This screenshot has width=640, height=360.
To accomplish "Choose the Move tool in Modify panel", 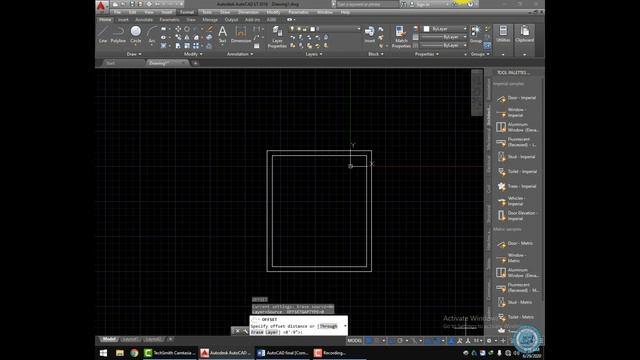I will [x=178, y=29].
